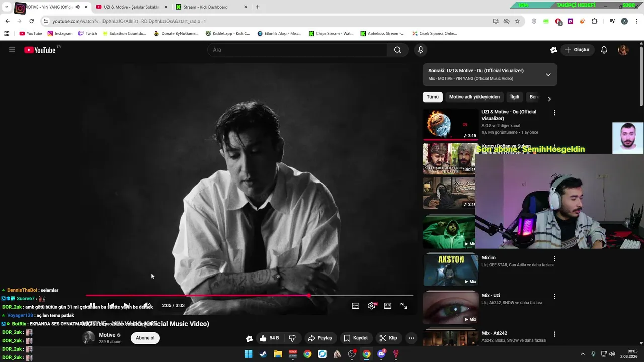Screen dimensions: 644x362
Task: Reload the current page
Action: click(31, 21)
